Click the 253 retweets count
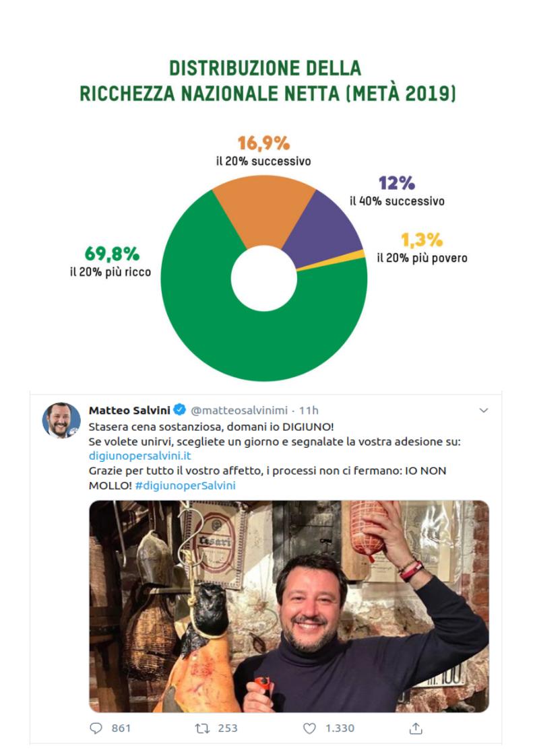 228,728
